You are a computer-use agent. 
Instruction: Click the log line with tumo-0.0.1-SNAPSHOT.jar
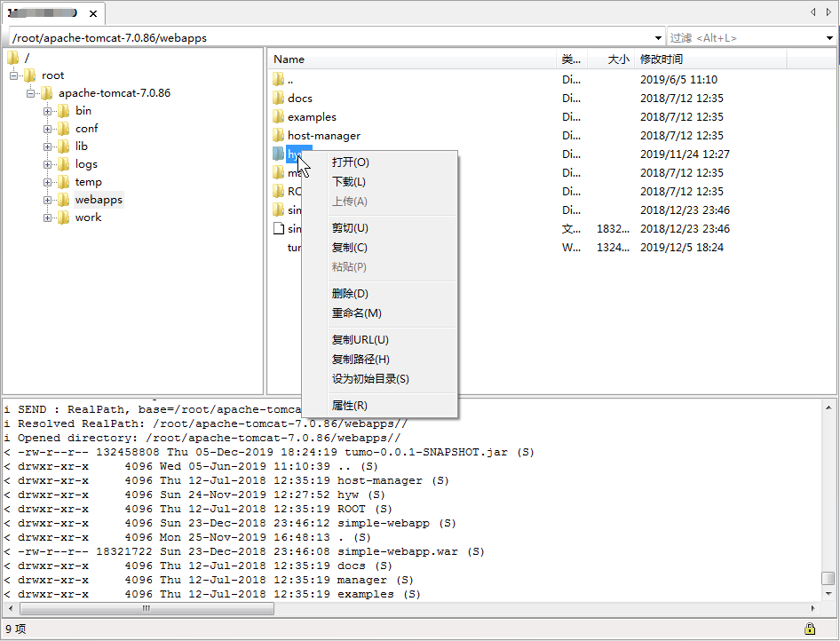(269, 452)
